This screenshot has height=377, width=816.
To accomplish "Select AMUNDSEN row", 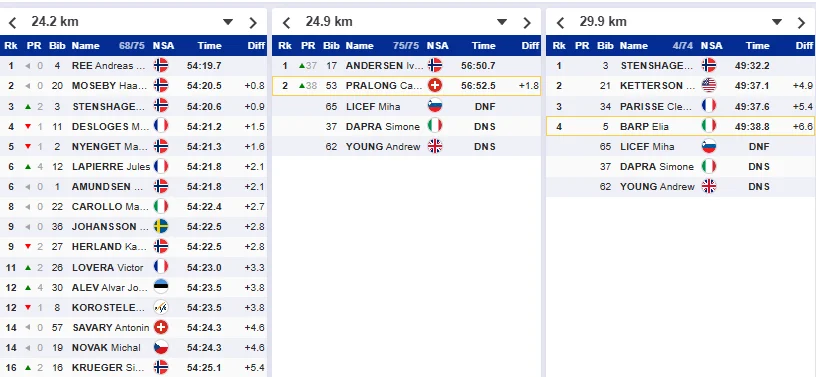I will click(x=133, y=186).
